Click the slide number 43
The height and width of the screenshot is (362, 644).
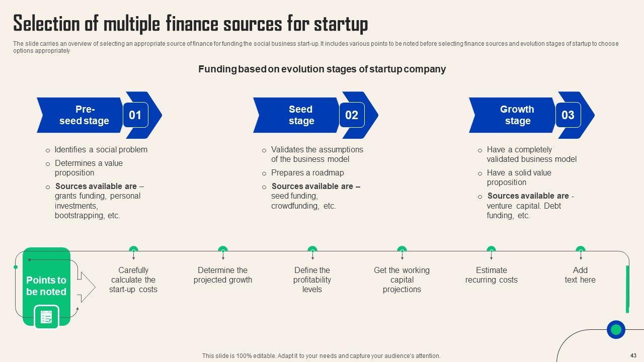tap(633, 355)
